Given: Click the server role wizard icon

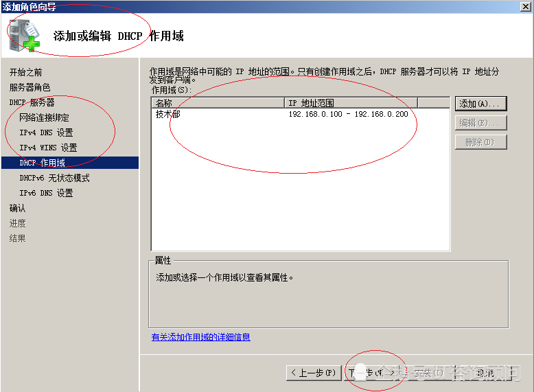Looking at the screenshot, I should pyautogui.click(x=24, y=35).
